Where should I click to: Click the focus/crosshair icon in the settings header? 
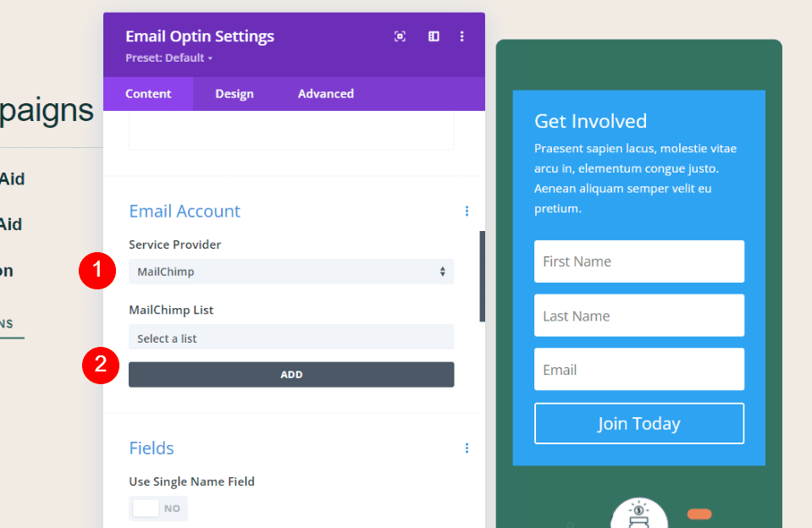coord(400,36)
